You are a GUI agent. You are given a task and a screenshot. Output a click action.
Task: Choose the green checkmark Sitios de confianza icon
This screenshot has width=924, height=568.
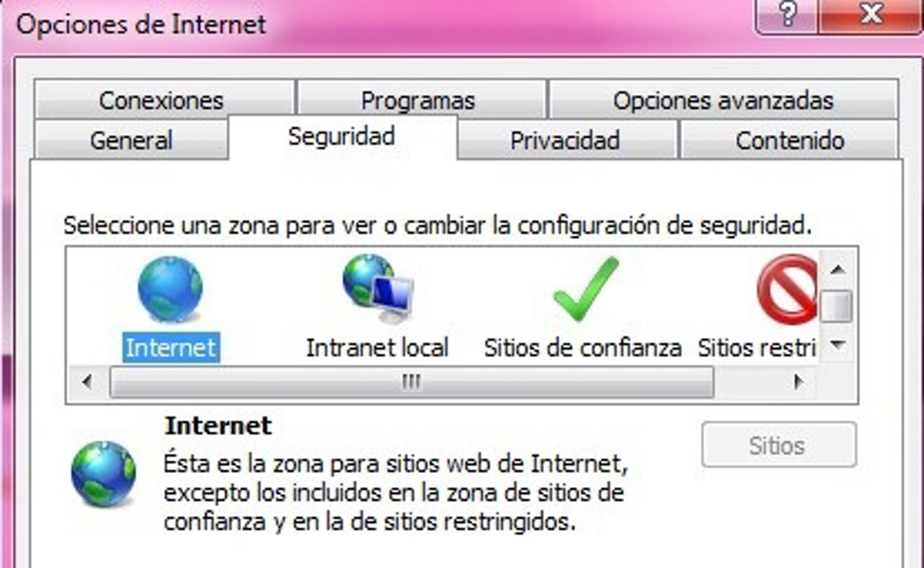click(x=586, y=289)
